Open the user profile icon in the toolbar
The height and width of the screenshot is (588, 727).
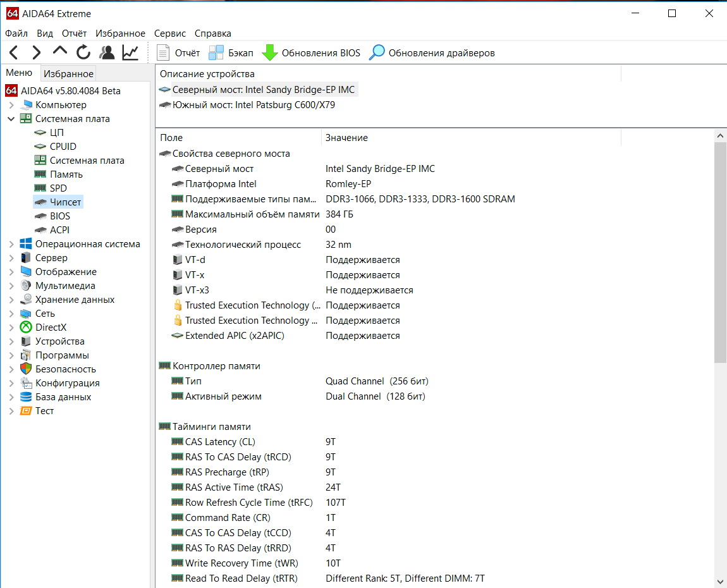pos(107,52)
